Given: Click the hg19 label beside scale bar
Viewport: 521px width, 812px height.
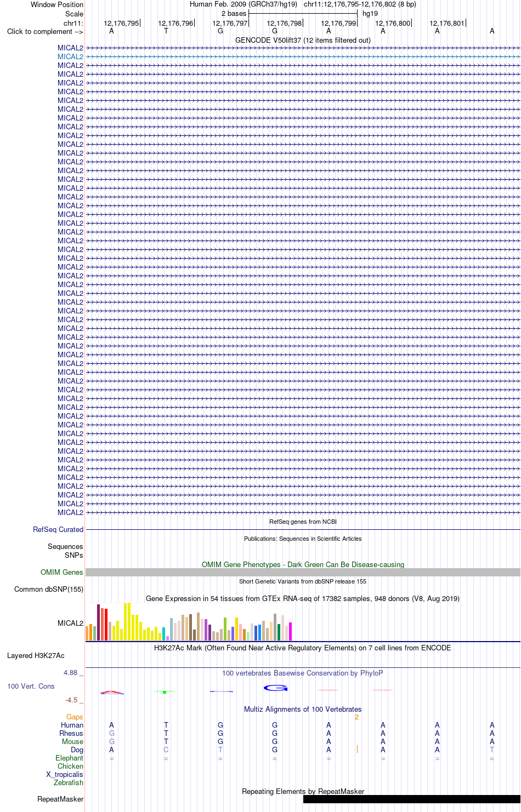Looking at the screenshot, I should click(370, 14).
